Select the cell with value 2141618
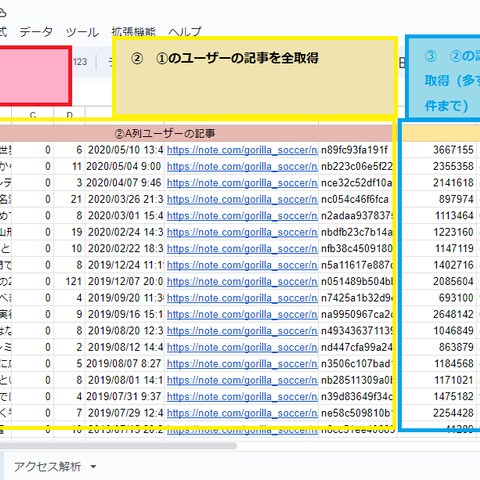The image size is (480, 480). point(438,183)
